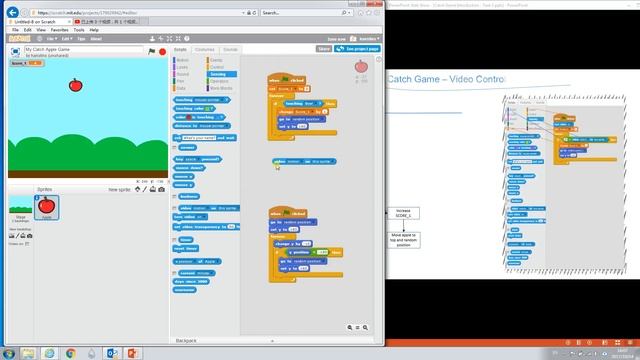Zoom in the scripts area
This screenshot has height=360, width=640.
pos(365,327)
